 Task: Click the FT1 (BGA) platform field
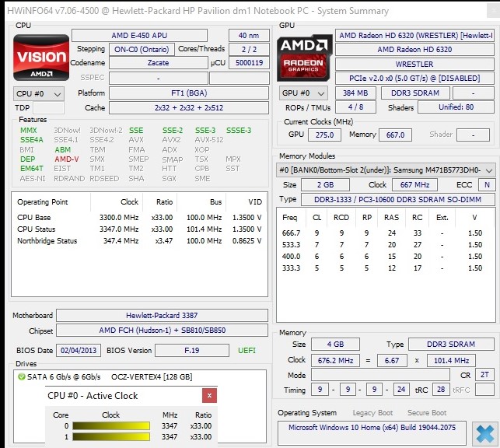point(189,93)
